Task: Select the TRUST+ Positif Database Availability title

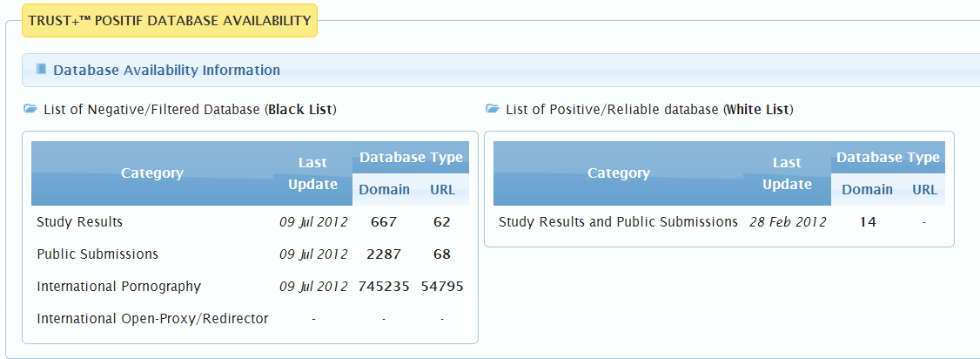Action: coord(170,21)
